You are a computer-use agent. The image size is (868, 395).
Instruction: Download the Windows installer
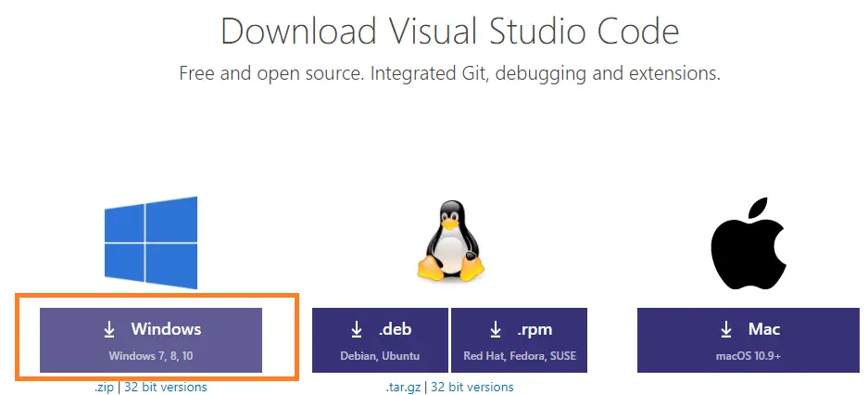[x=151, y=340]
